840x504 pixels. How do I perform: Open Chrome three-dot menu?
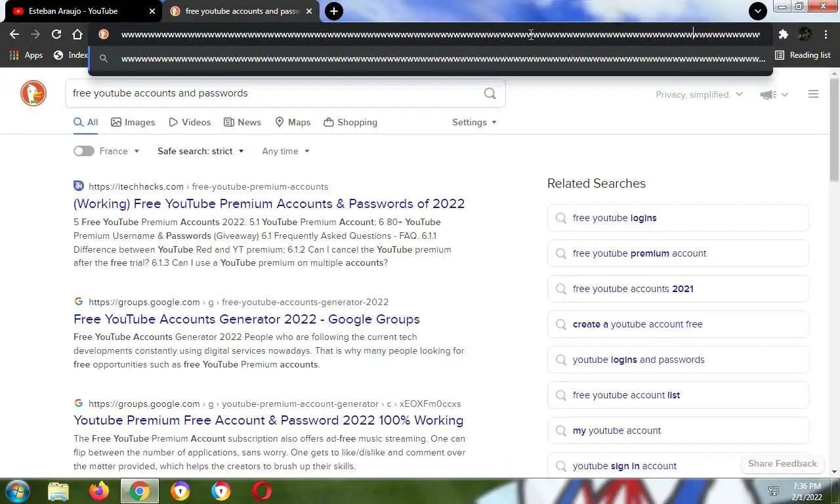pos(826,34)
